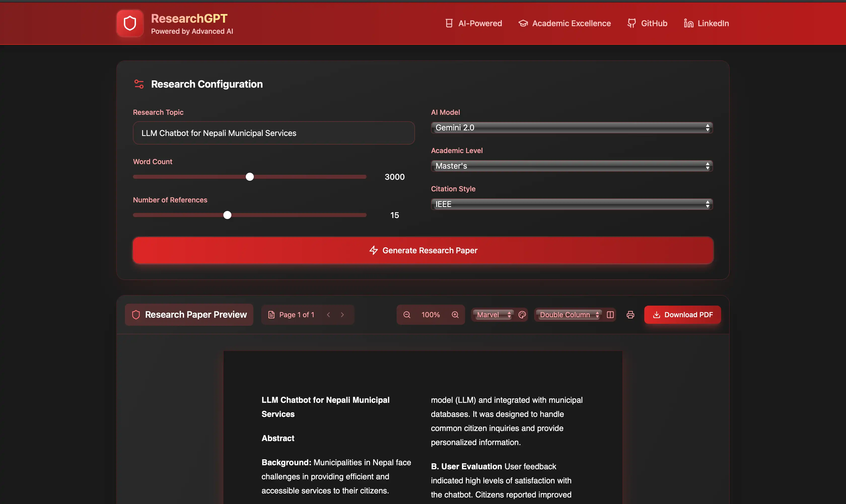
Task: Click Generate Research Paper button
Action: 423,250
